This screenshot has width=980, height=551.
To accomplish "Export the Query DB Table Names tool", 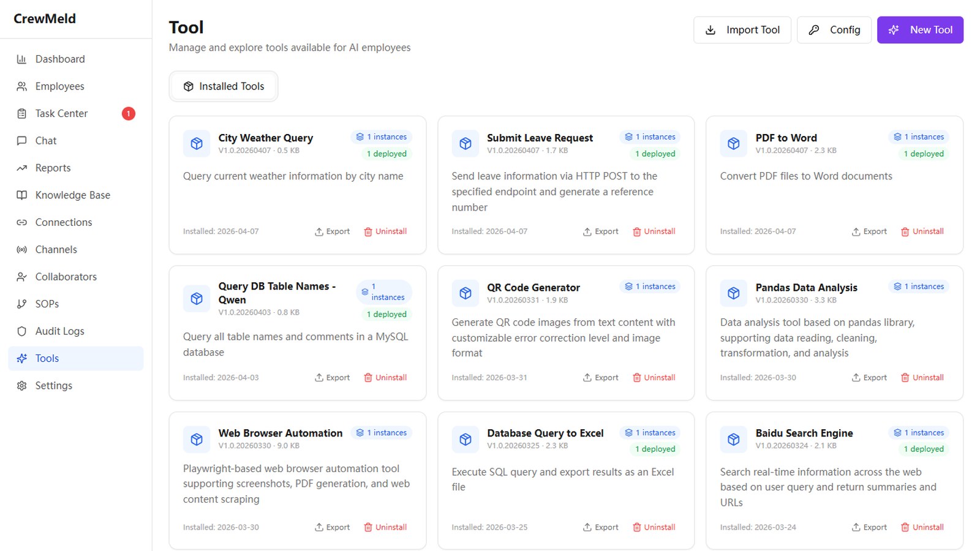I will (333, 378).
